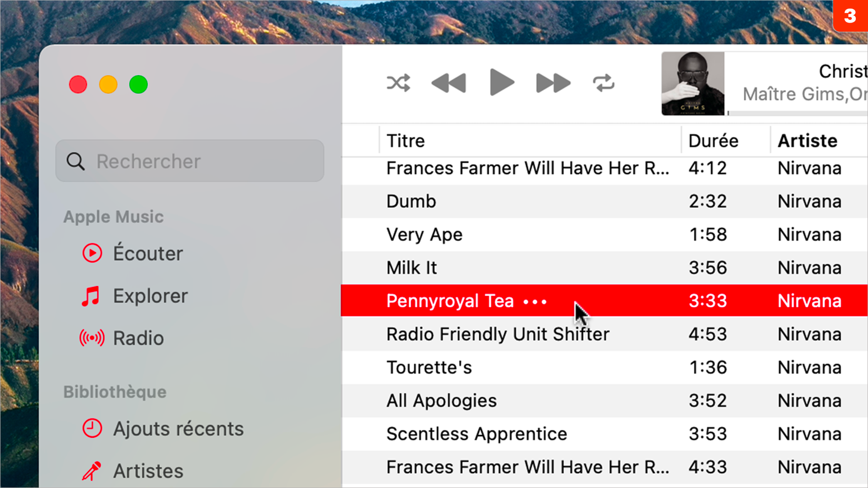Open the three-dot menu on Pennyroyal Tea
Viewport: 868px width, 488px height.
(x=535, y=301)
